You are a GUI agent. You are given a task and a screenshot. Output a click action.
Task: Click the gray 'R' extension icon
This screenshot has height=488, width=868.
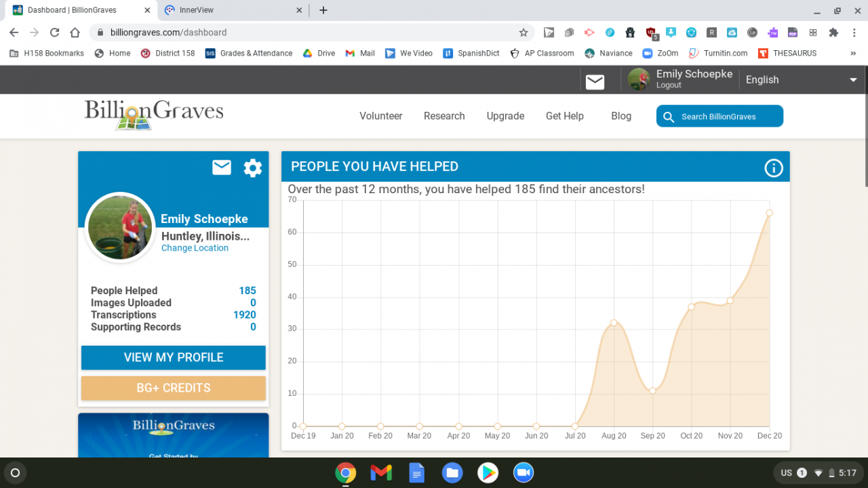click(711, 33)
